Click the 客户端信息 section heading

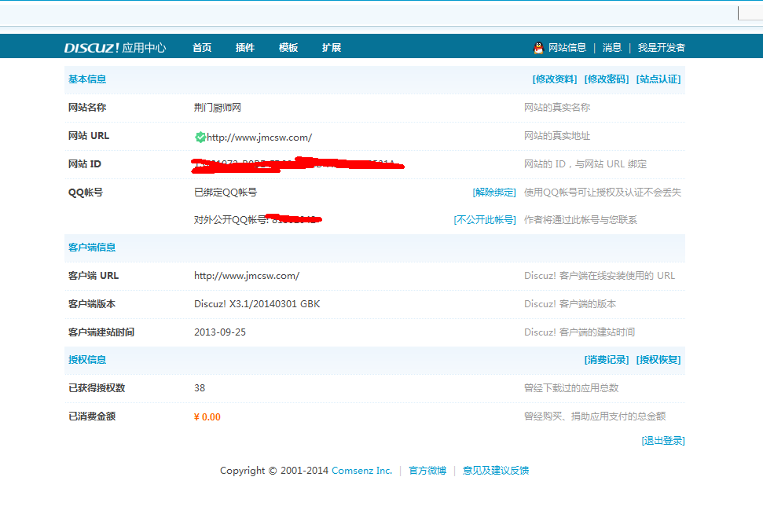click(92, 248)
